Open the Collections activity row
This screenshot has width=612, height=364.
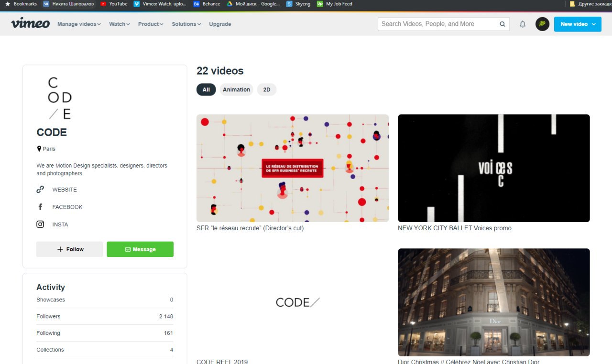point(105,350)
